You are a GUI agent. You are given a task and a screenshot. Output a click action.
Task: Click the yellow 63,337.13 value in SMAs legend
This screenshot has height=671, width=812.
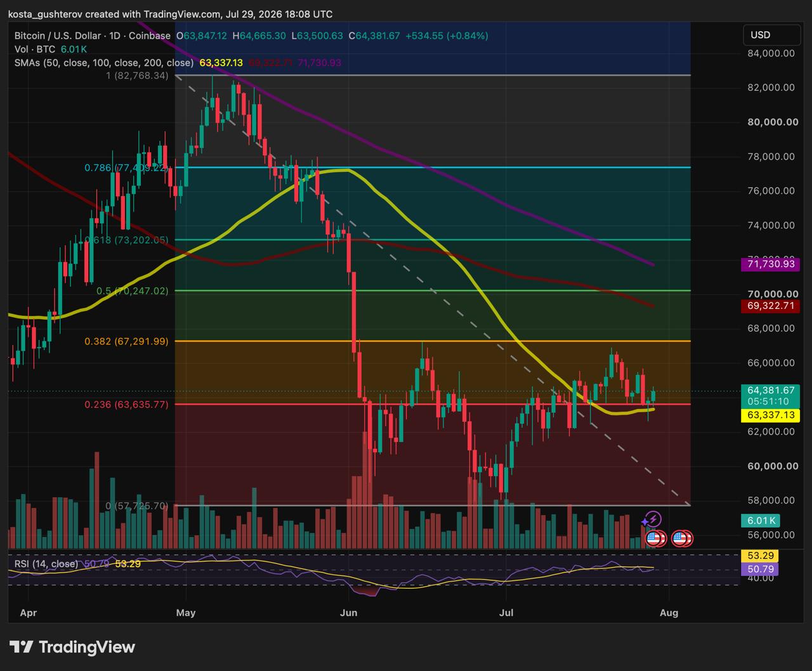point(221,63)
